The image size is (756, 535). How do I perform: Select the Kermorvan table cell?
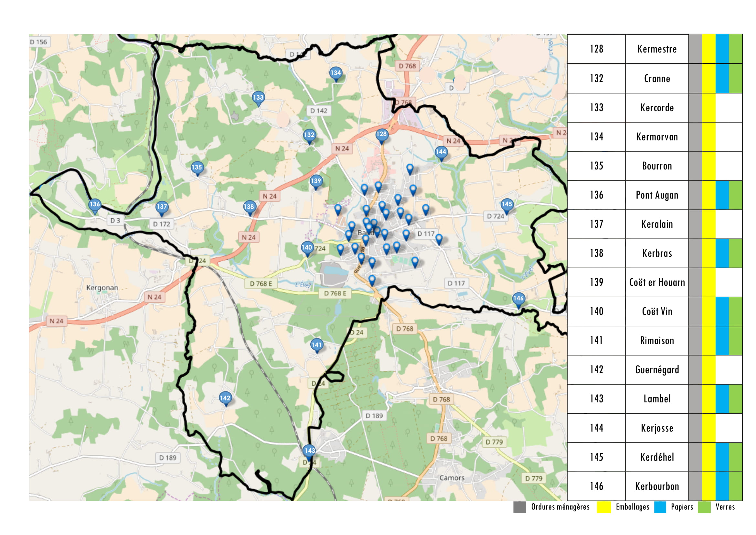[x=657, y=137]
